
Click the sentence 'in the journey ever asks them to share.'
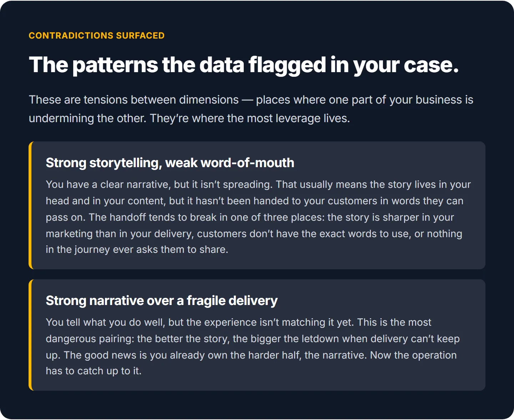coord(137,249)
